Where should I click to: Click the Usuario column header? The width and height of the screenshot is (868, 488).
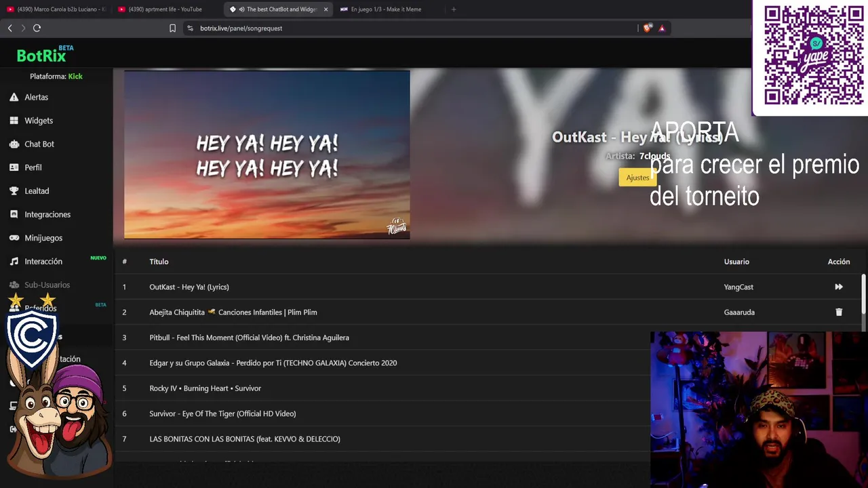(736, 262)
